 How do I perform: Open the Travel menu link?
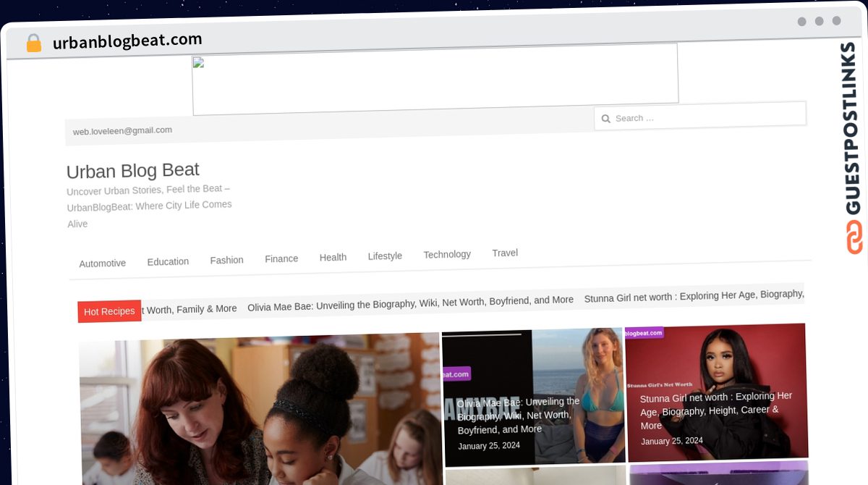click(505, 253)
